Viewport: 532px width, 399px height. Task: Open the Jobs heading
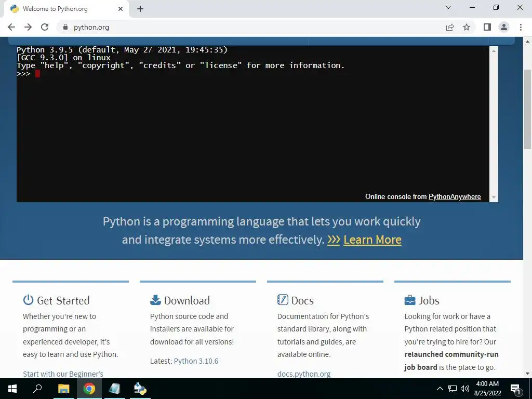point(429,301)
